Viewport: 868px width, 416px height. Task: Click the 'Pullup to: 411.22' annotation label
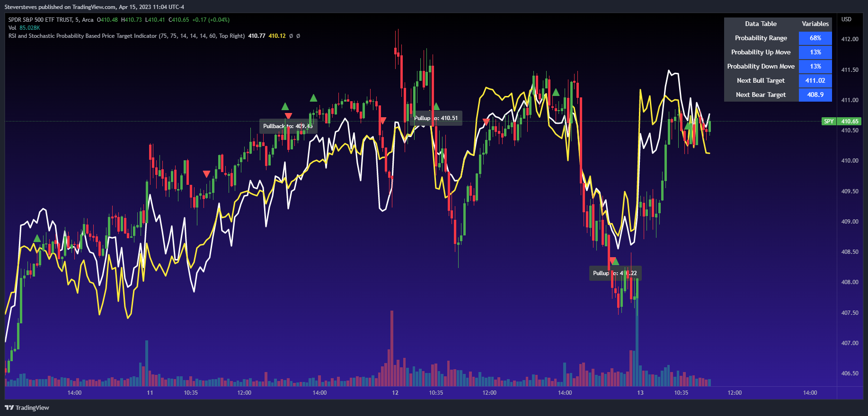[615, 273]
